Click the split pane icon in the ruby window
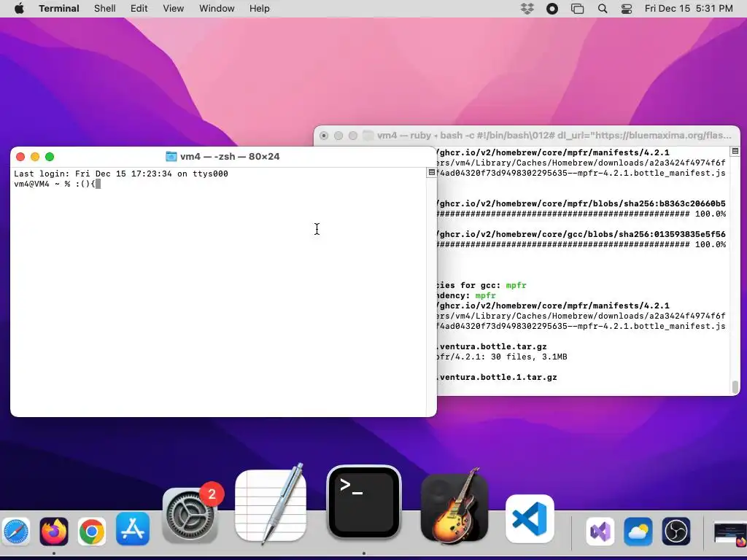This screenshot has width=747, height=560. click(735, 151)
